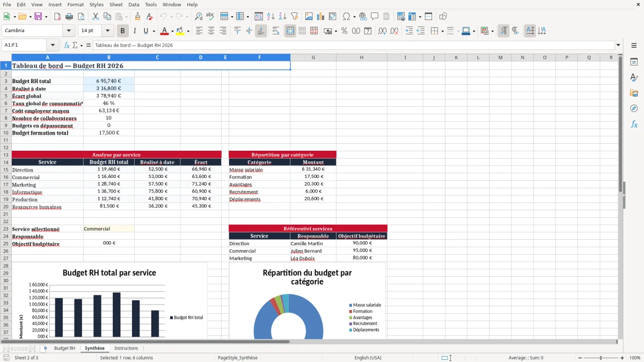This screenshot has width=644, height=362.
Task: Expand the Name Box dropdown
Action: (53, 46)
